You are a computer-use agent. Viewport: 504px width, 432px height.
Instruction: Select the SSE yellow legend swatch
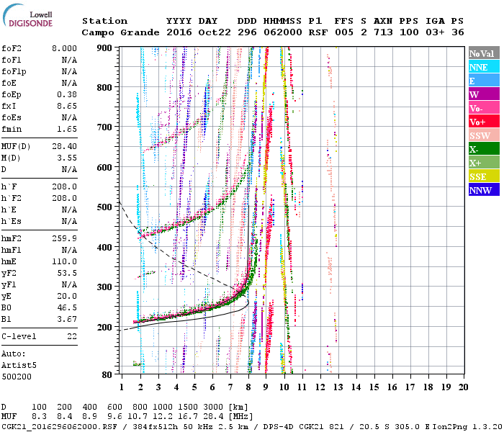[x=484, y=176]
